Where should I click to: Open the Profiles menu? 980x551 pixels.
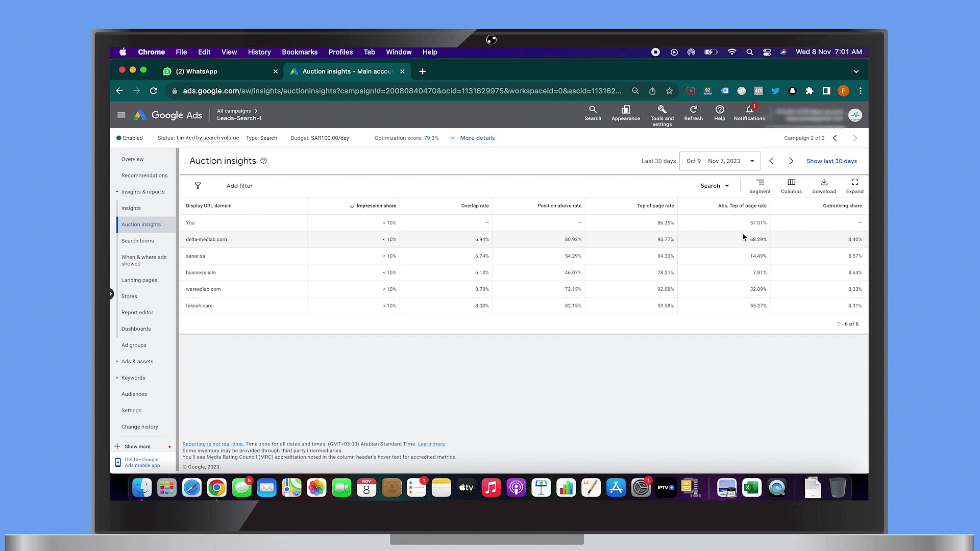pyautogui.click(x=340, y=52)
